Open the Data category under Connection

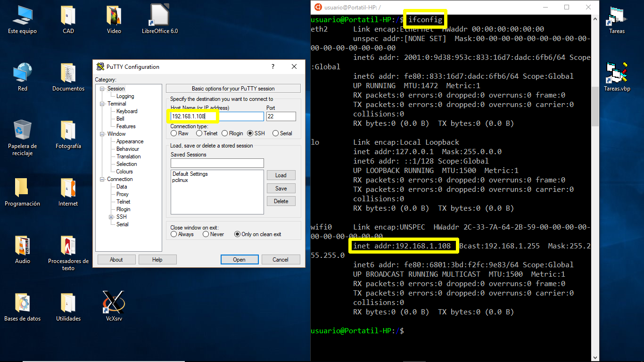(122, 187)
